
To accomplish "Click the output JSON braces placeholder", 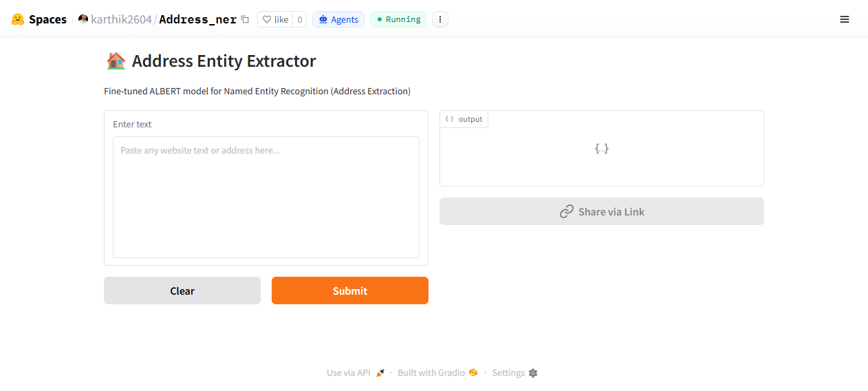I will 602,148.
